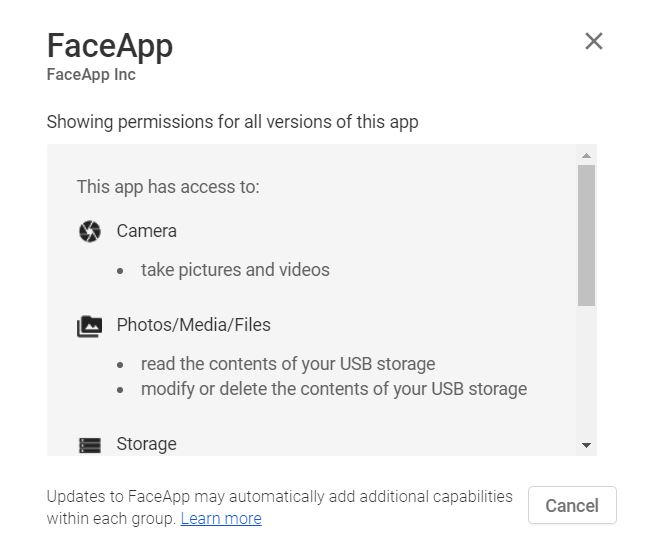This screenshot has width=647, height=538.
Task: Click the FaceApp Inc developer name
Action: tap(91, 75)
